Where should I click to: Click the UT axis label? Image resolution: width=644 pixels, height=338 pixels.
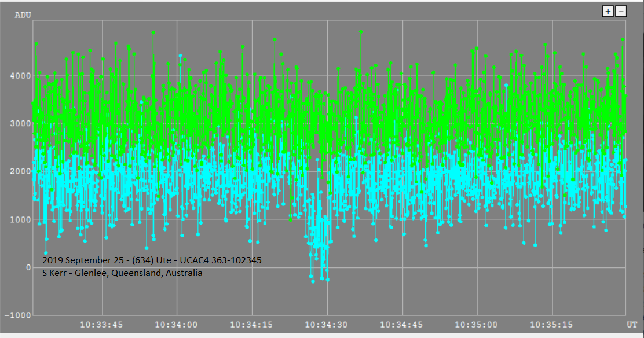click(632, 325)
